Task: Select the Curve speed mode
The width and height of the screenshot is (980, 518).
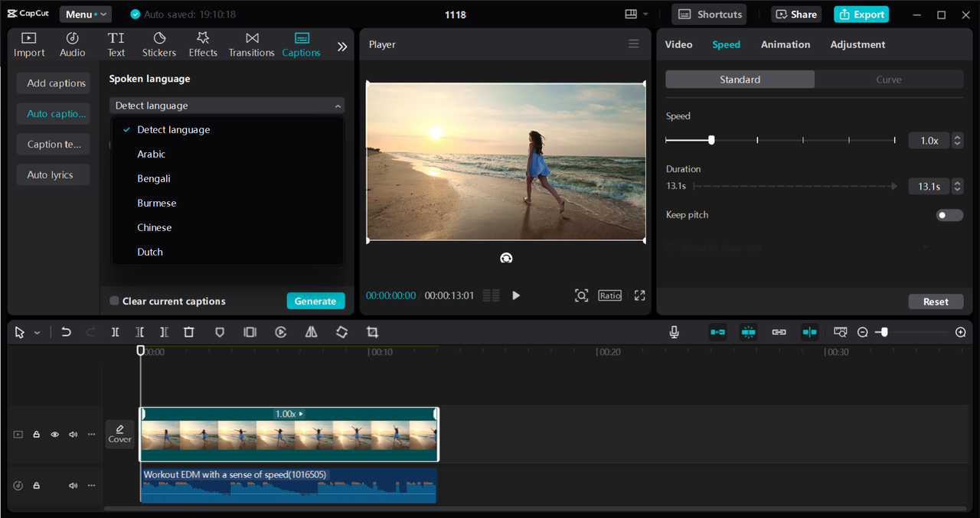Action: pyautogui.click(x=889, y=80)
